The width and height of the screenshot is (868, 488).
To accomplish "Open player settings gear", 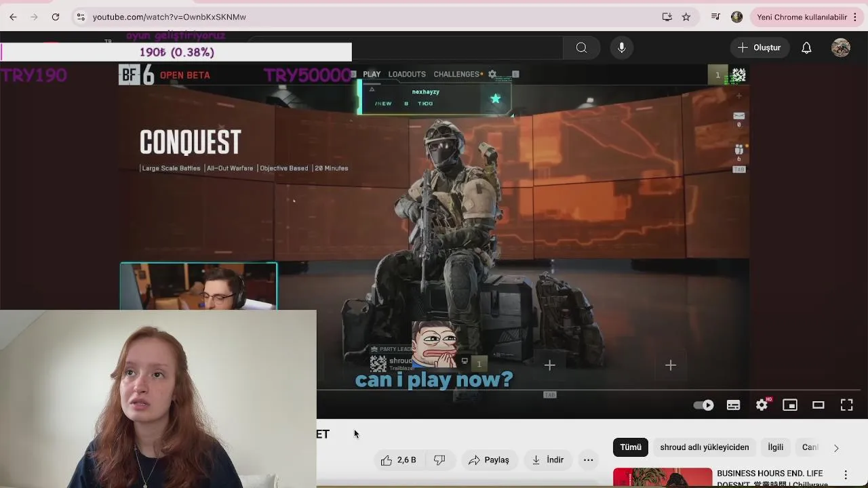I will 762,405.
